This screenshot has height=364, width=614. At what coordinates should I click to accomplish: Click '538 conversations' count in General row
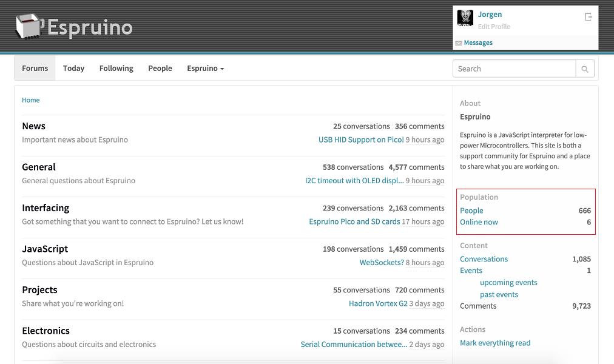click(x=353, y=167)
